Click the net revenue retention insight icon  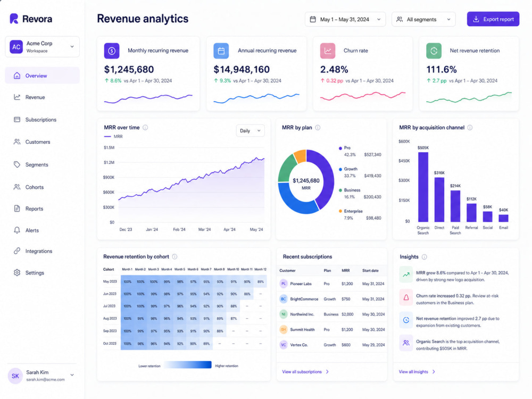pyautogui.click(x=406, y=320)
